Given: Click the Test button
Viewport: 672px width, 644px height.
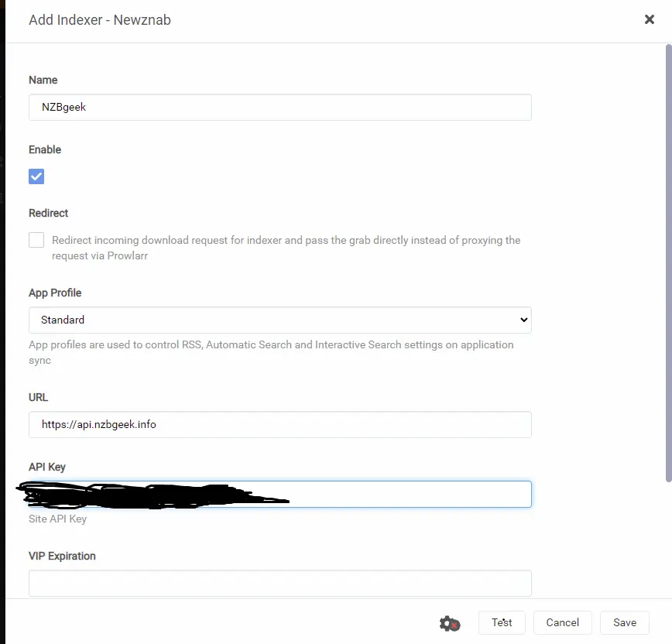Looking at the screenshot, I should pos(502,622).
